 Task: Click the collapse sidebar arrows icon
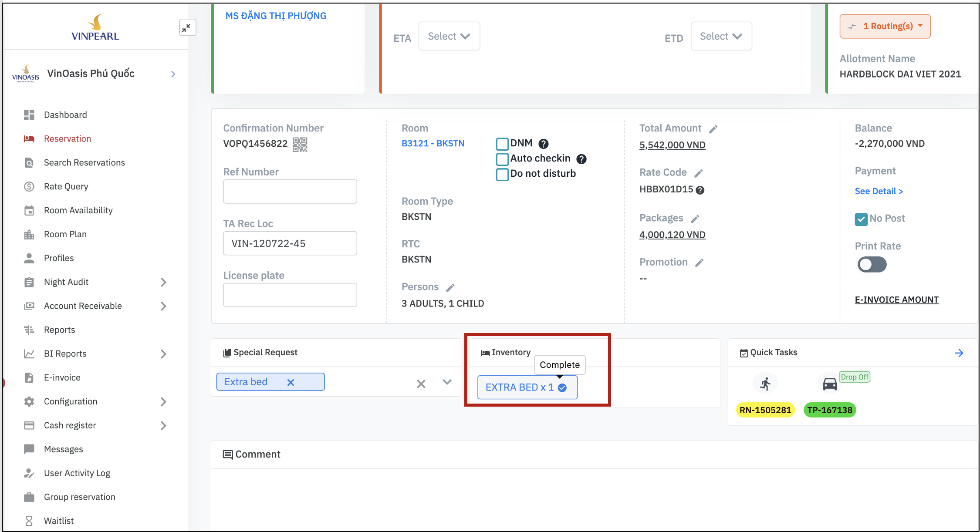click(x=187, y=28)
